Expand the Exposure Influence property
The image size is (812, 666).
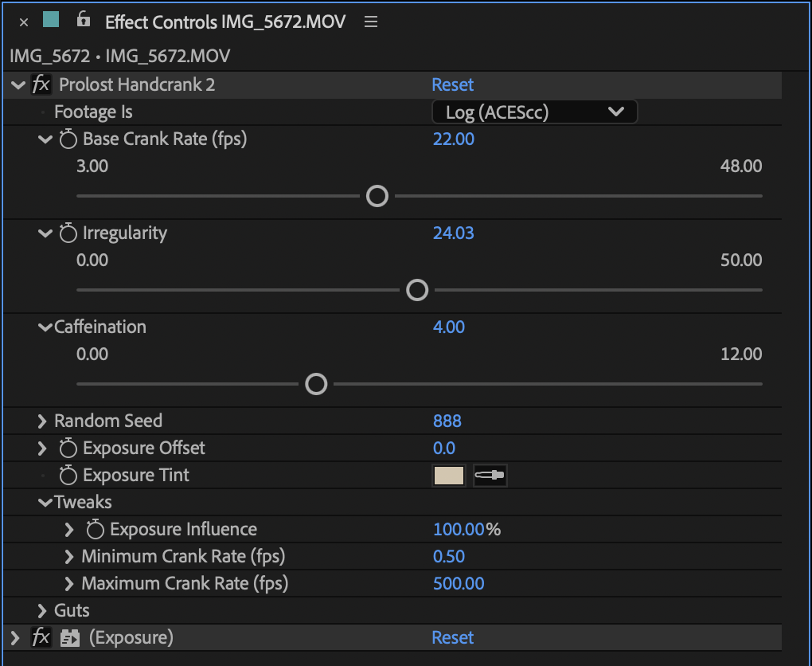coord(69,530)
